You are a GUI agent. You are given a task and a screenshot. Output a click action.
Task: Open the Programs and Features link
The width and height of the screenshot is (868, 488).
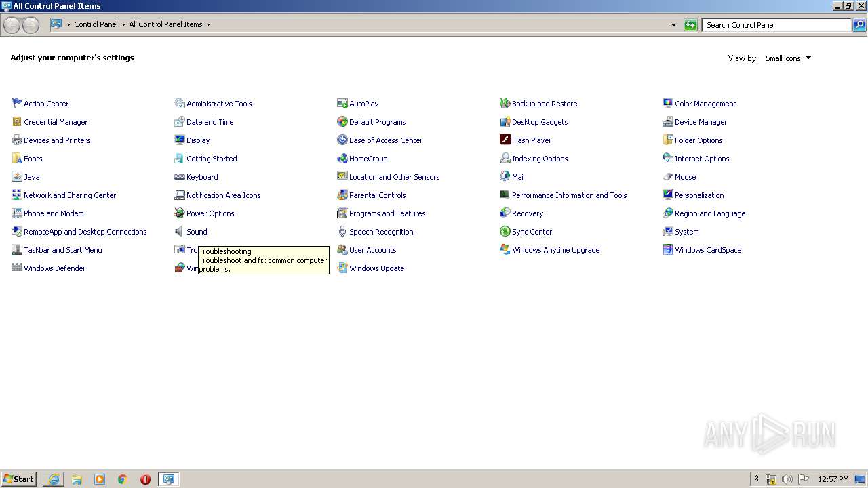click(x=387, y=213)
